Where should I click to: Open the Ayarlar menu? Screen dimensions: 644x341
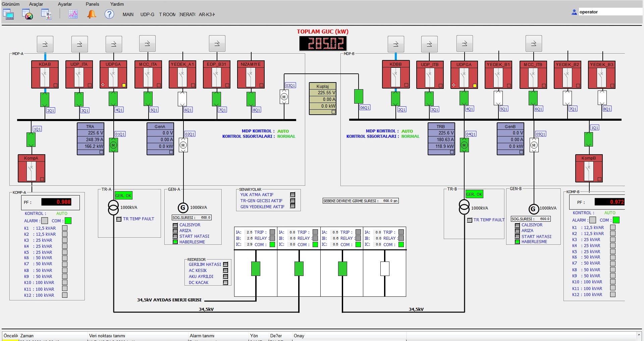click(65, 4)
